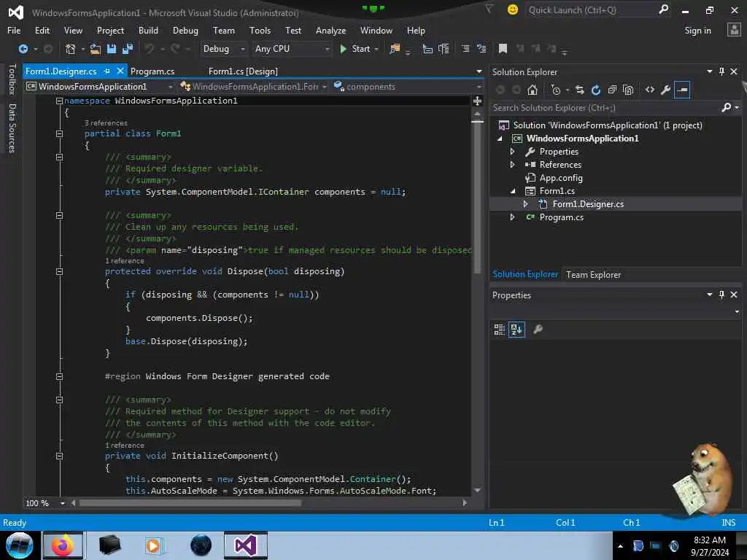Click the feedback smiley face icon
The width and height of the screenshot is (747, 560).
tap(513, 9)
